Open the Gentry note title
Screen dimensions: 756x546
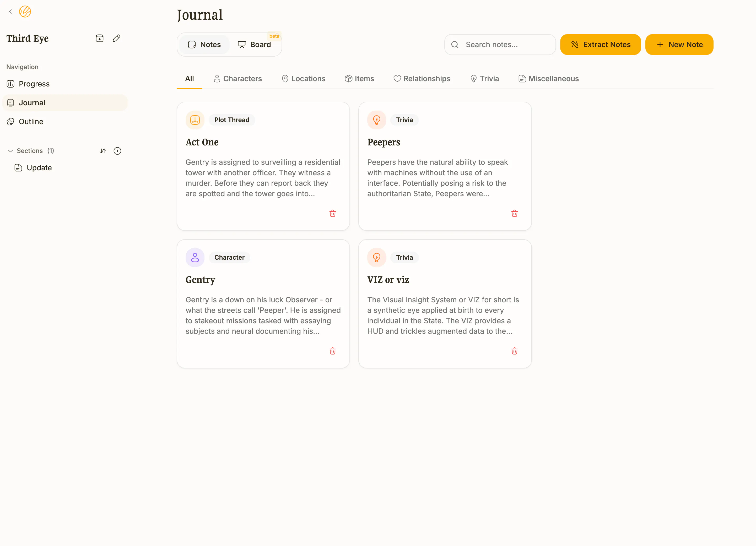(200, 280)
